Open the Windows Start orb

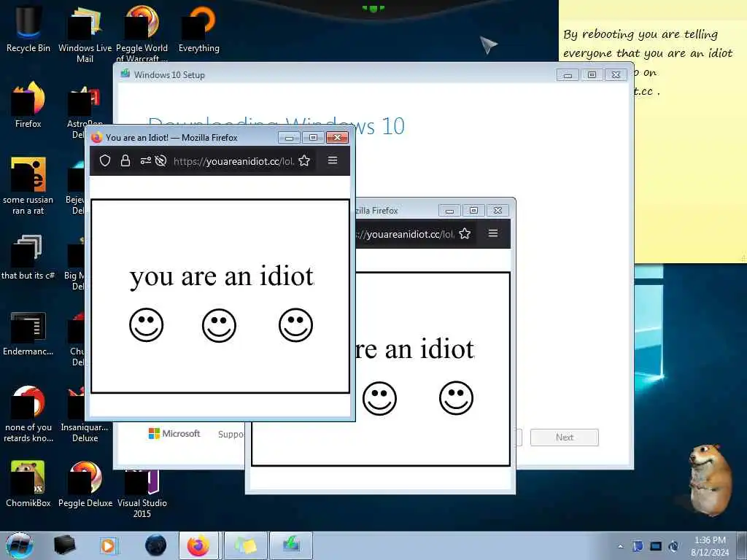pos(20,545)
